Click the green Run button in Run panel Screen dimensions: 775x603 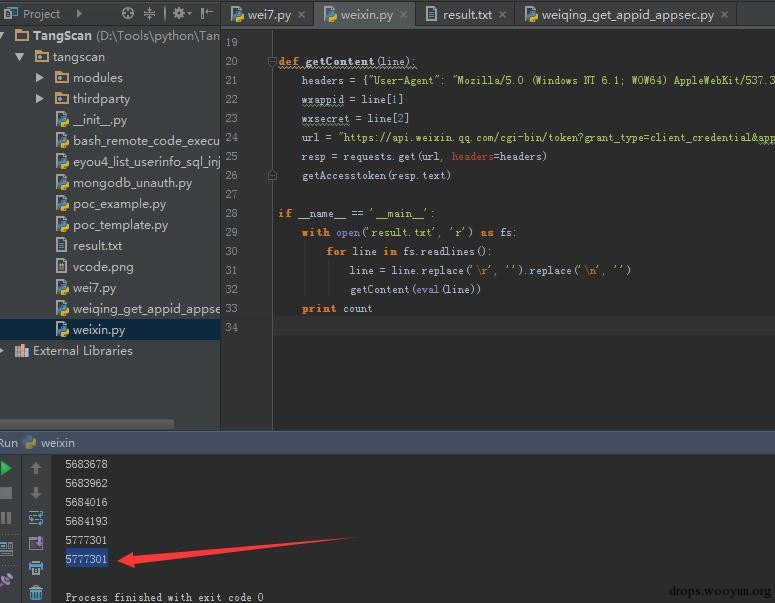(x=5, y=468)
